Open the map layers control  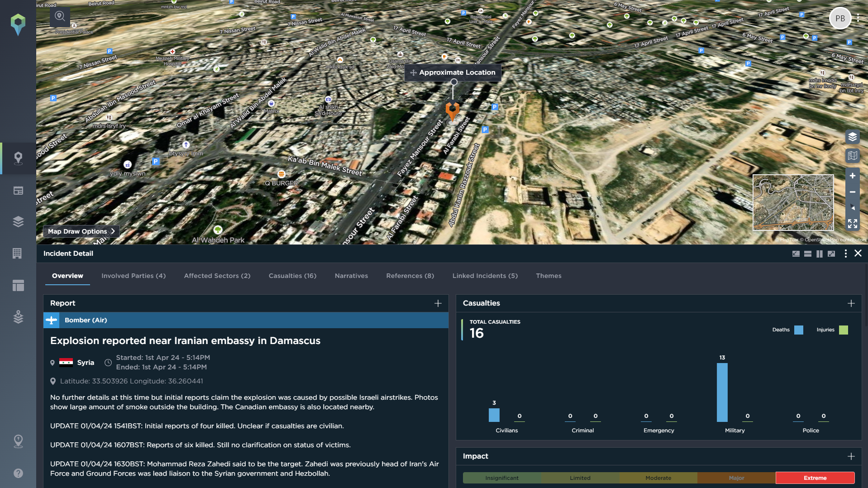point(853,137)
